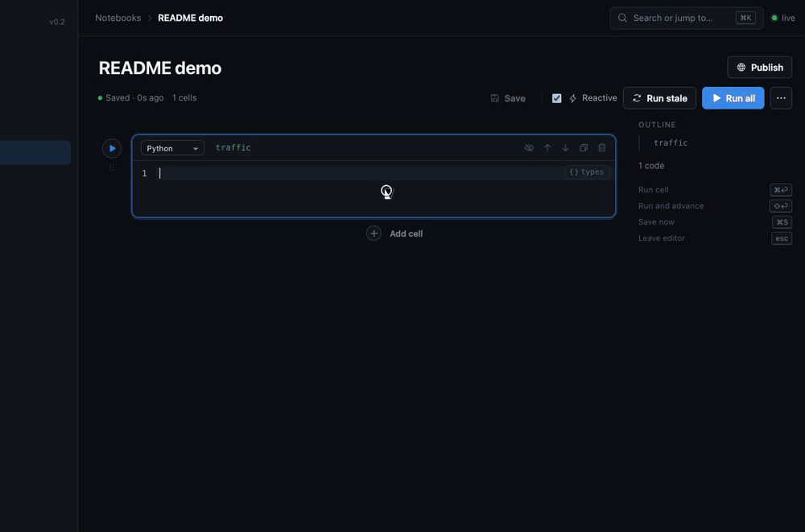This screenshot has height=532, width=805.
Task: Toggle the Reactive checkbox
Action: (x=556, y=98)
